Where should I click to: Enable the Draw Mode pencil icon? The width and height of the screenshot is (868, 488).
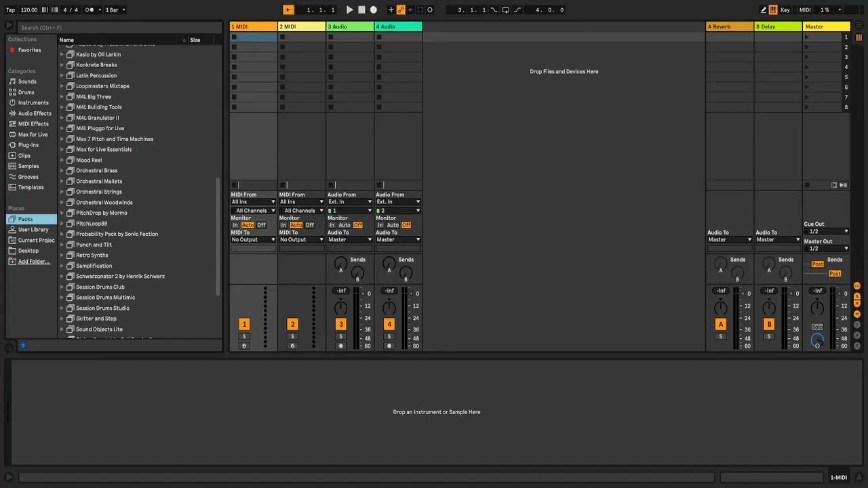(x=764, y=10)
